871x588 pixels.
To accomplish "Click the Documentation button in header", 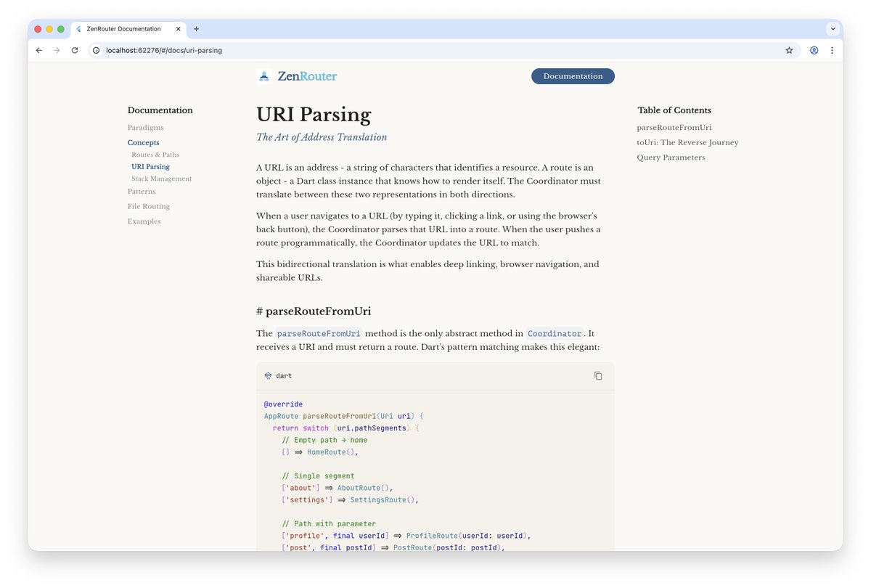I will [x=573, y=76].
